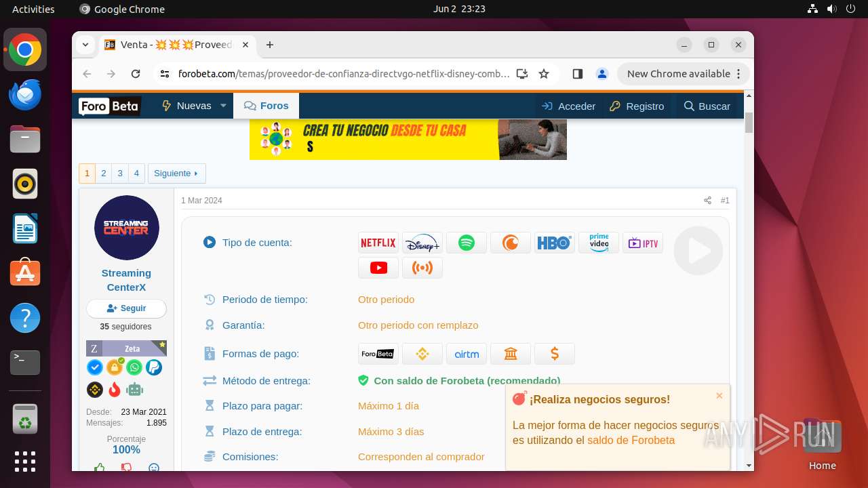The height and width of the screenshot is (488, 868).
Task: Open the red flame user badge
Action: (x=115, y=389)
